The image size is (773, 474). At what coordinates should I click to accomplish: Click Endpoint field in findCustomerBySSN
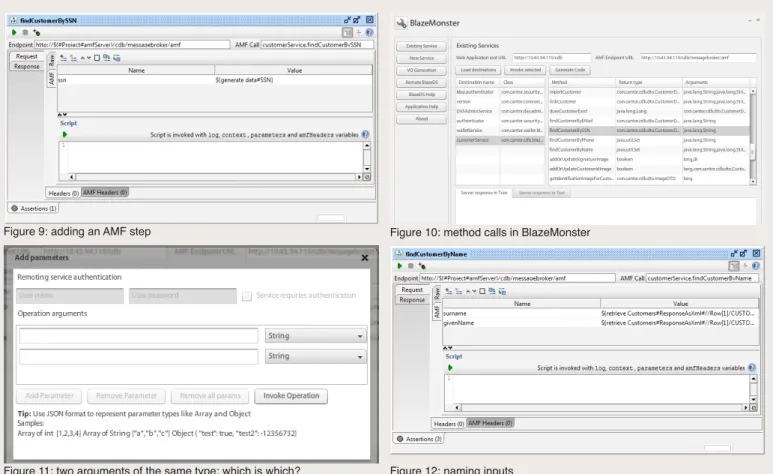click(x=132, y=44)
